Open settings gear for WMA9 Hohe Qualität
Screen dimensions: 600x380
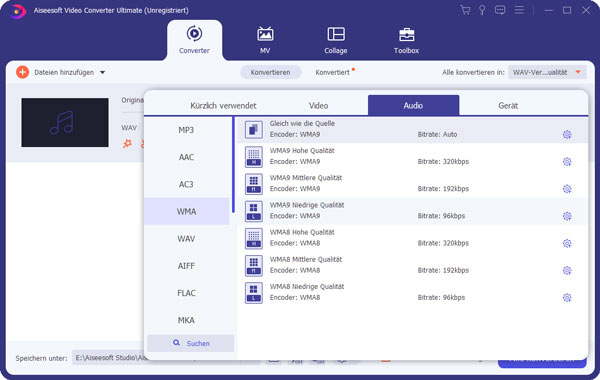(x=567, y=161)
